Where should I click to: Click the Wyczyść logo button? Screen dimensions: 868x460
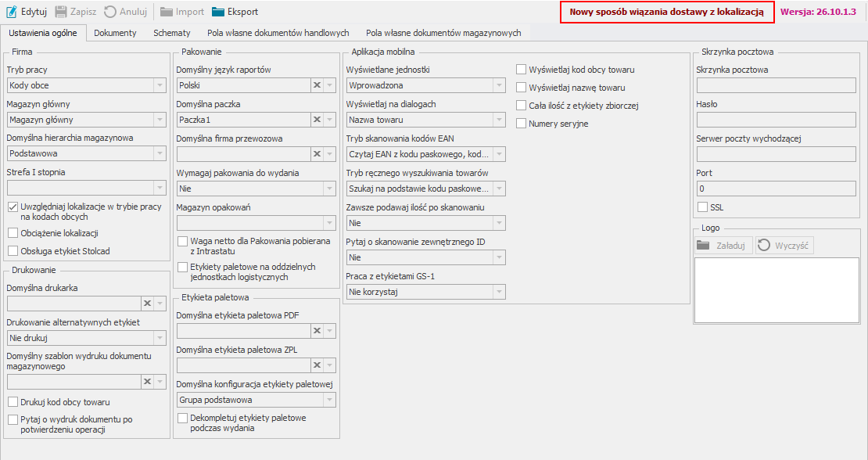point(784,245)
